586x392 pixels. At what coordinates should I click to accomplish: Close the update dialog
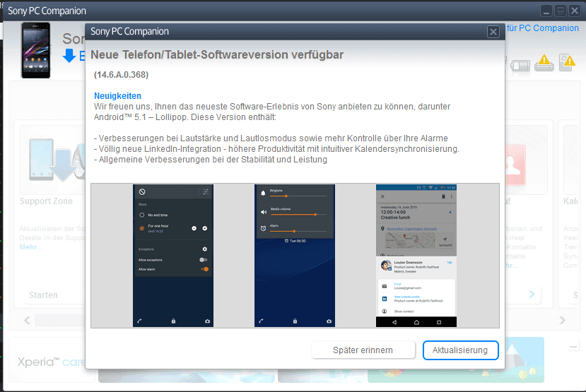(493, 32)
